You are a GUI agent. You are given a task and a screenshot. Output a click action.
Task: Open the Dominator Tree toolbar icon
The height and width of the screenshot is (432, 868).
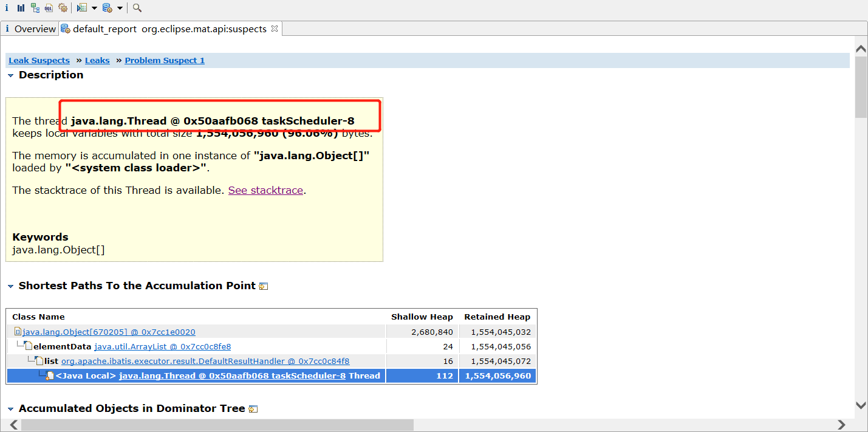tap(35, 8)
